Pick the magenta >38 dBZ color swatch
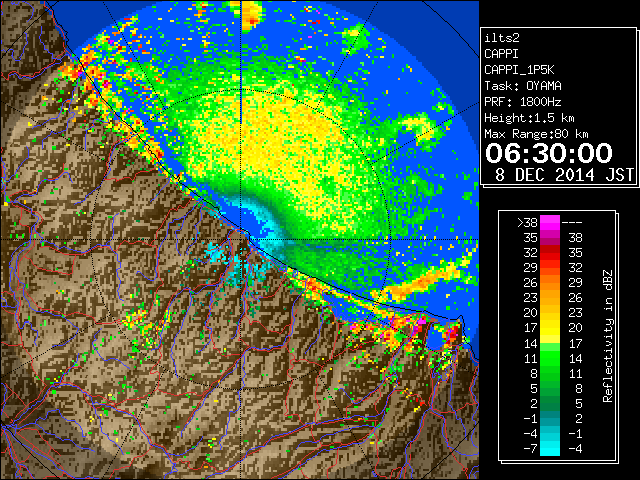Image resolution: width=640 pixels, height=480 pixels. [x=550, y=222]
